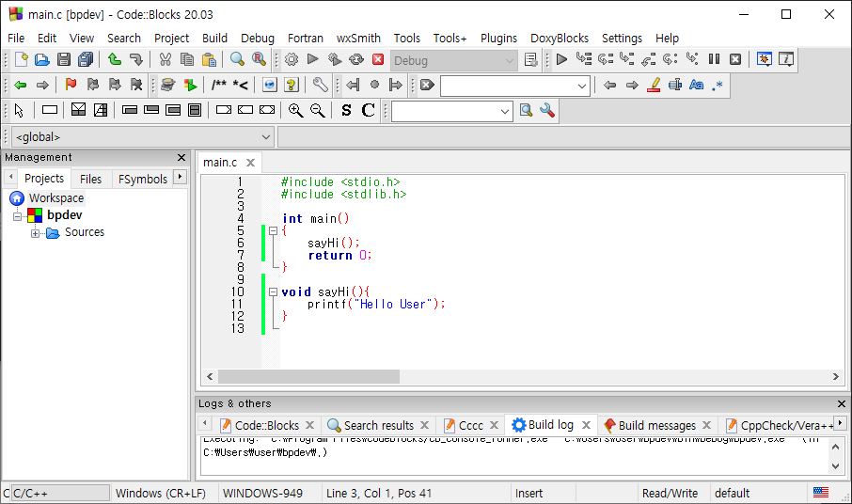Open the Debug menu

coord(258,38)
